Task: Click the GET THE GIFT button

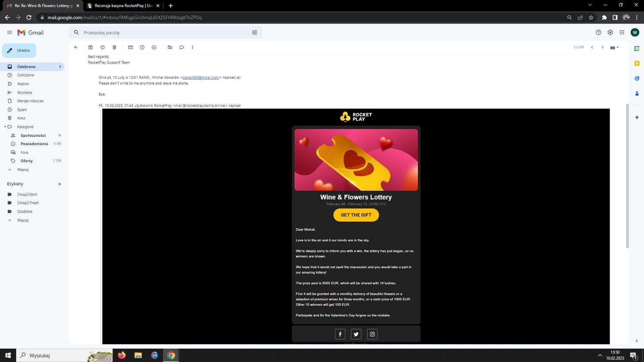Action: click(356, 215)
